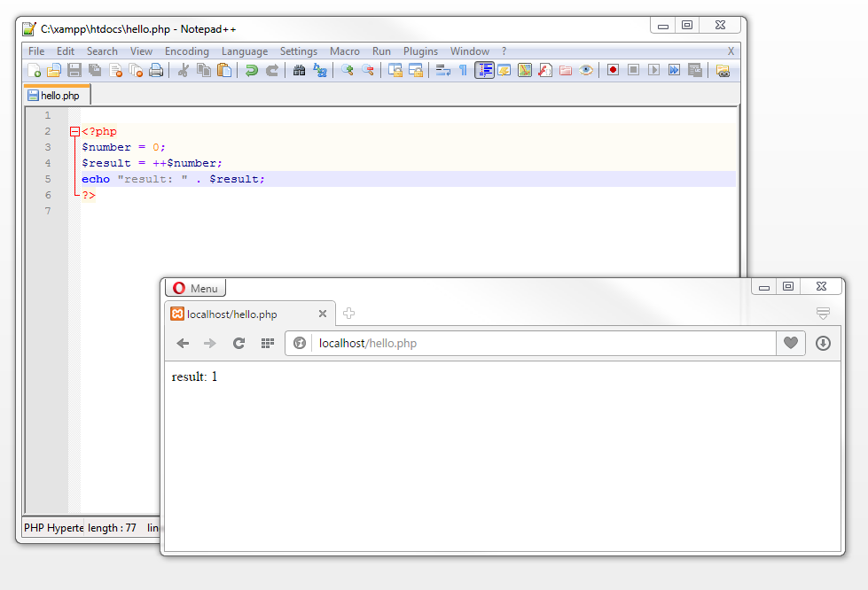The image size is (868, 590).
Task: Click the Print icon in Notepad++ toolbar
Action: (156, 70)
